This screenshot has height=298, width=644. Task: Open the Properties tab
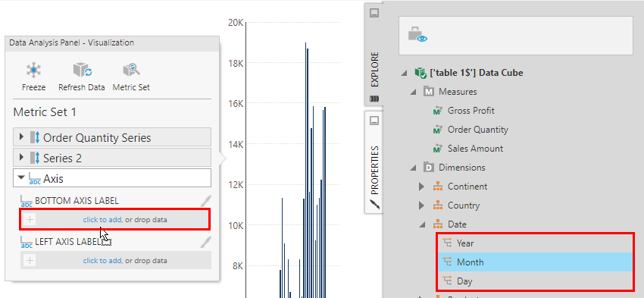click(x=374, y=170)
